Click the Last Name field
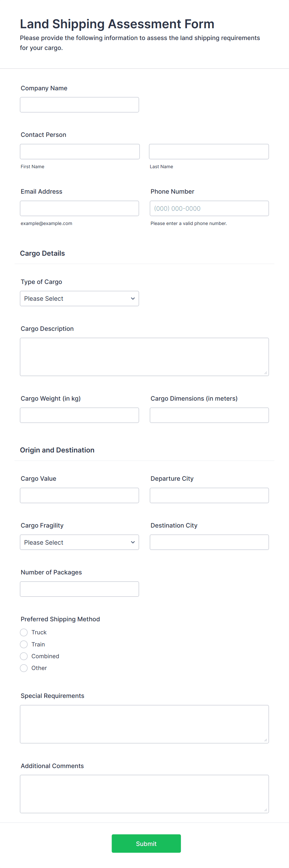Image resolution: width=289 pixels, height=868 pixels. pyautogui.click(x=209, y=151)
